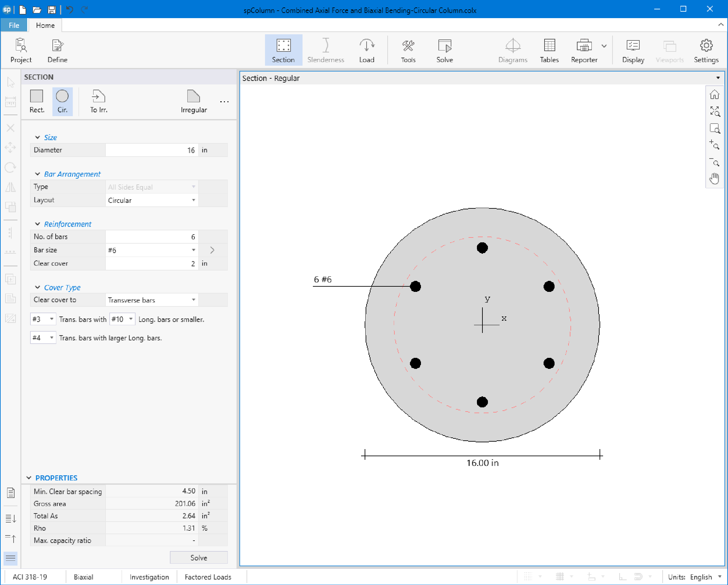Screen dimensions: 728x585
Task: Collapse the Reinforcement group
Action: (x=38, y=224)
